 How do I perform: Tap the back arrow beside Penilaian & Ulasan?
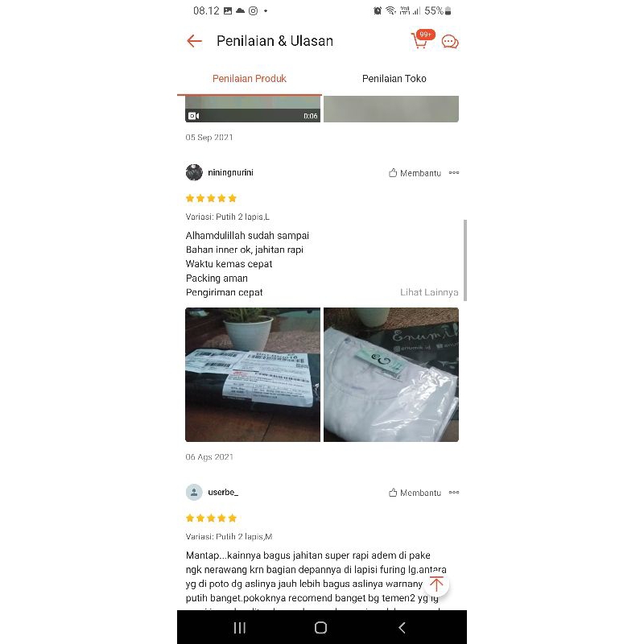pyautogui.click(x=194, y=41)
